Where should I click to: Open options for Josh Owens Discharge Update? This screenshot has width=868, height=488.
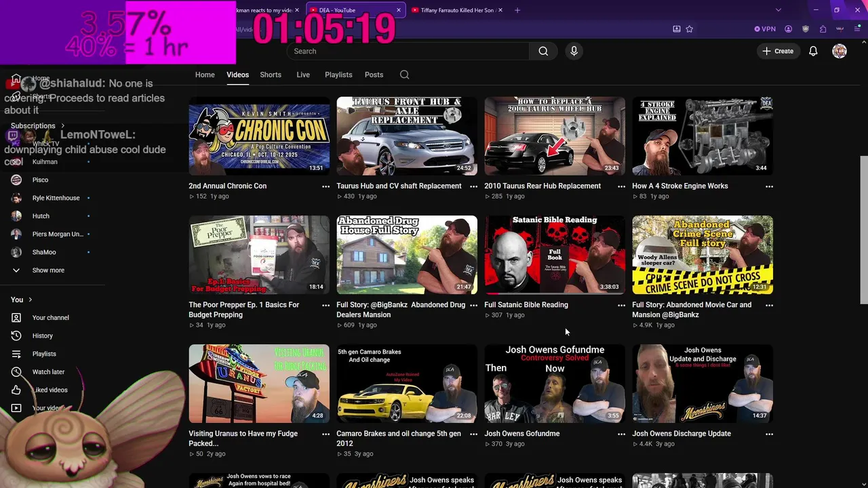[769, 434]
